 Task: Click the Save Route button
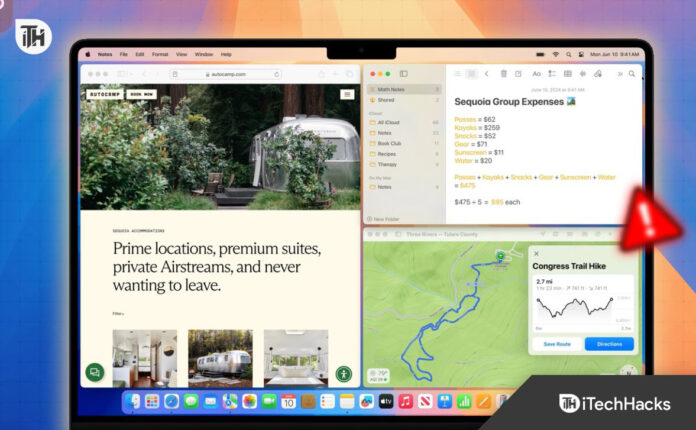pyautogui.click(x=557, y=344)
